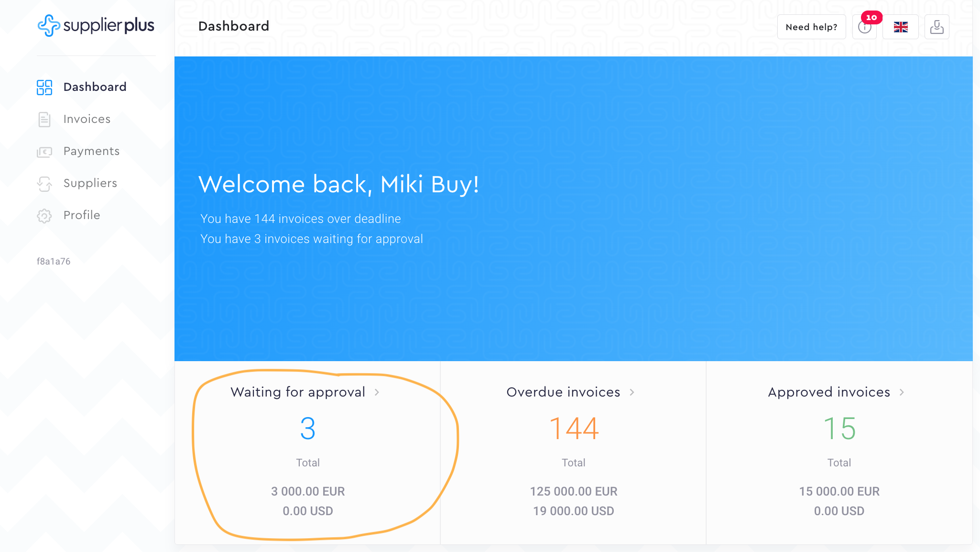Expand the Approved invoices chevron arrow

pyautogui.click(x=902, y=392)
